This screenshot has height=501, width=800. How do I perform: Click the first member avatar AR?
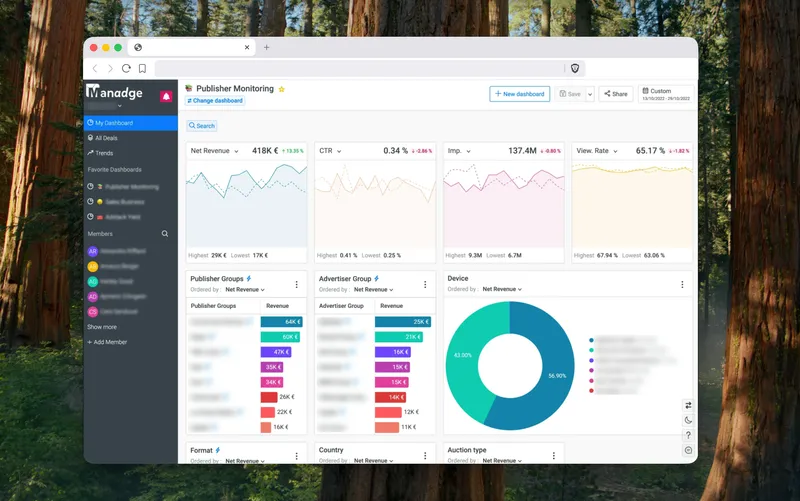coord(92,251)
